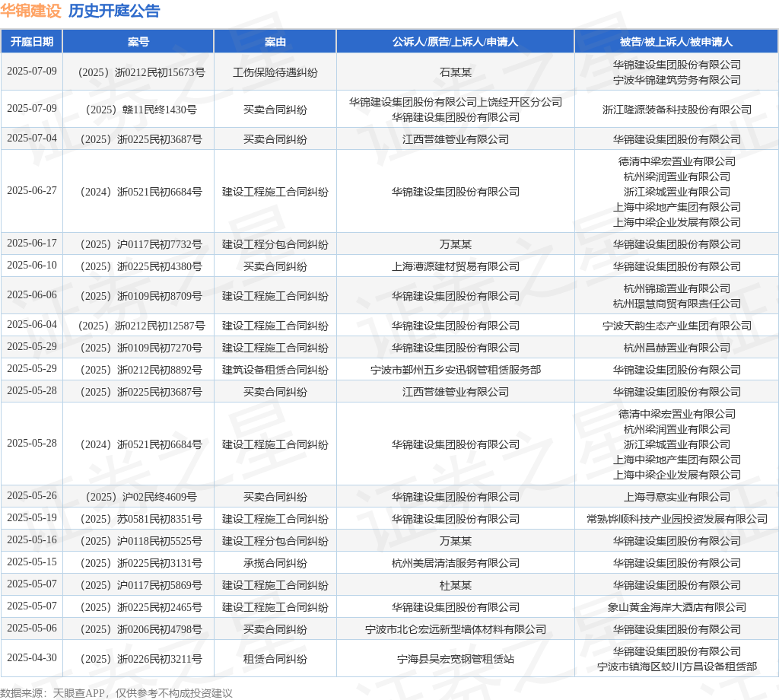Click the date 2025-04-30
The height and width of the screenshot is (700, 779).
tap(32, 657)
